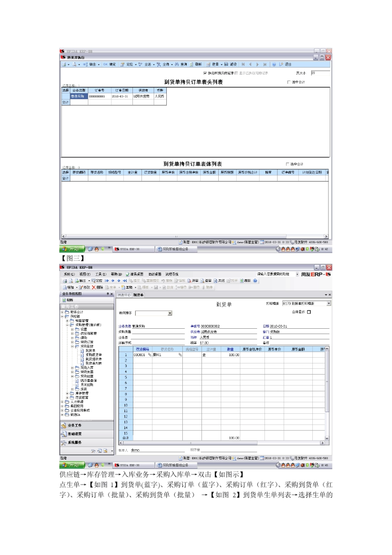
Task: Toggle 显示已执行完的记录 checkbox
Action: pyautogui.click(x=236, y=73)
